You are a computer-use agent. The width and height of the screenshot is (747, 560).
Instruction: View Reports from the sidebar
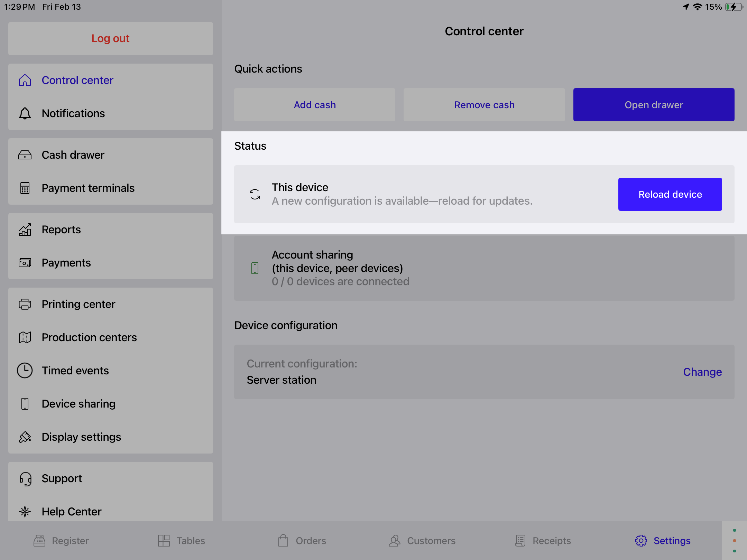click(x=61, y=229)
